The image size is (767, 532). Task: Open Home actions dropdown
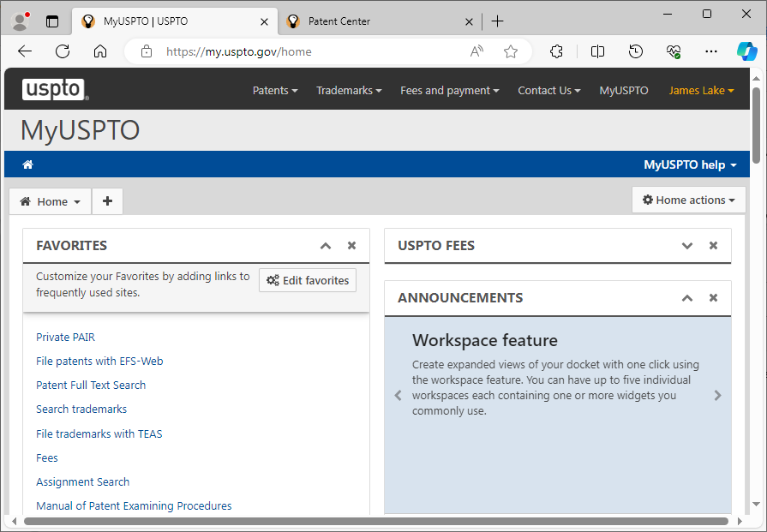click(689, 200)
